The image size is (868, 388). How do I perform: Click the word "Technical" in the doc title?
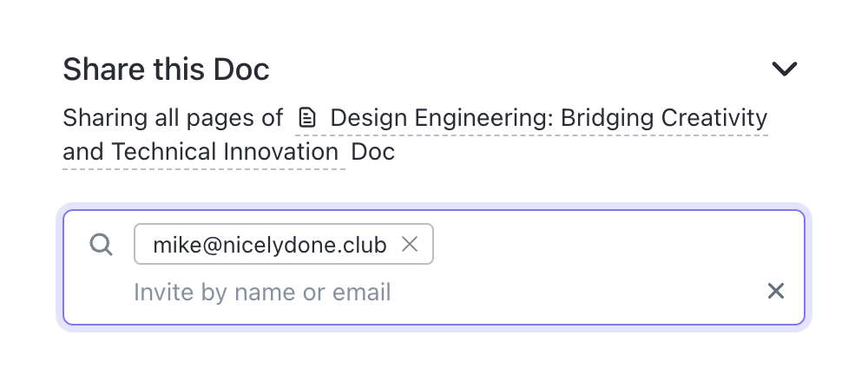[x=164, y=153]
